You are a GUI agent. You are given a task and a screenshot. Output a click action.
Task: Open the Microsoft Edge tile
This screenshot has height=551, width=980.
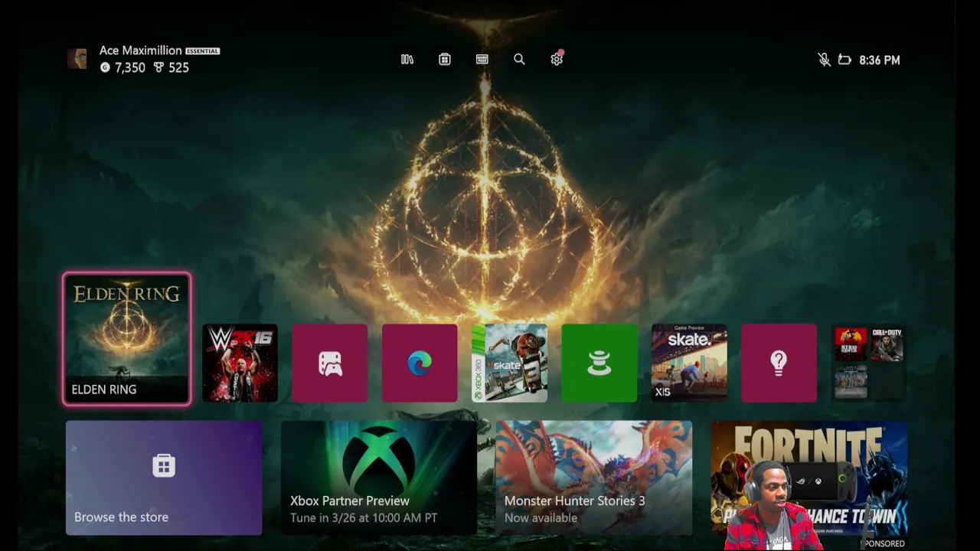click(x=420, y=363)
